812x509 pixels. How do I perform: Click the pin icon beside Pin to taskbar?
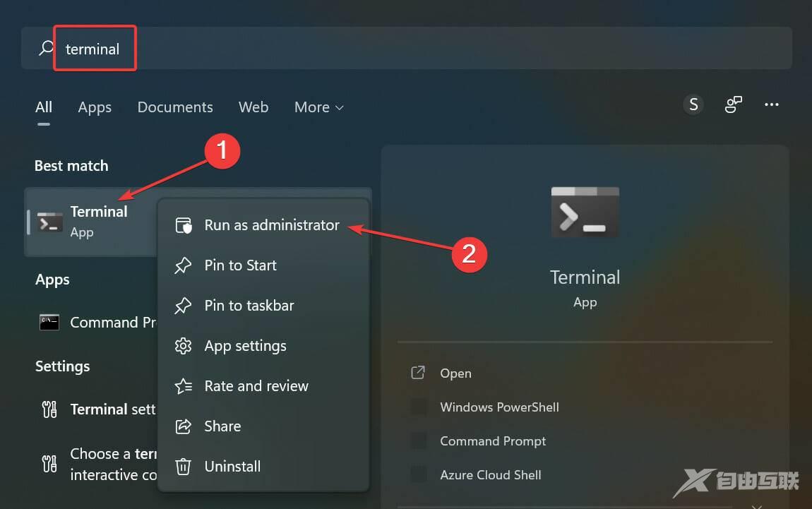tap(183, 306)
